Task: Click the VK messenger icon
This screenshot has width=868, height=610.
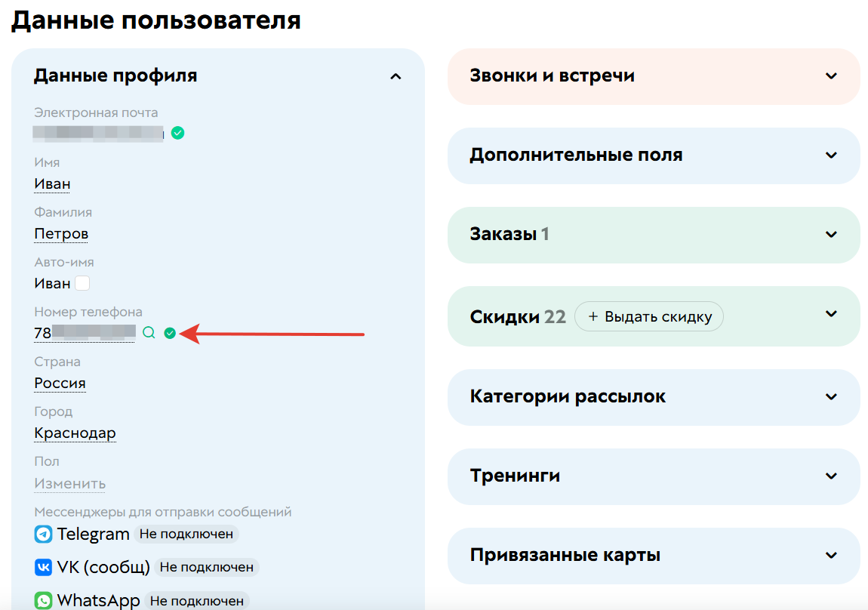Action: 42,567
